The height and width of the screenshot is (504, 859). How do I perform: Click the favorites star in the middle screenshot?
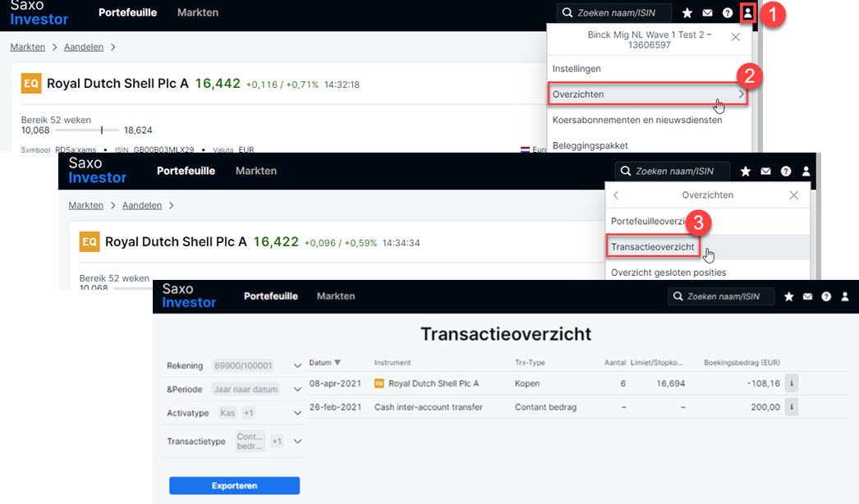pyautogui.click(x=745, y=171)
